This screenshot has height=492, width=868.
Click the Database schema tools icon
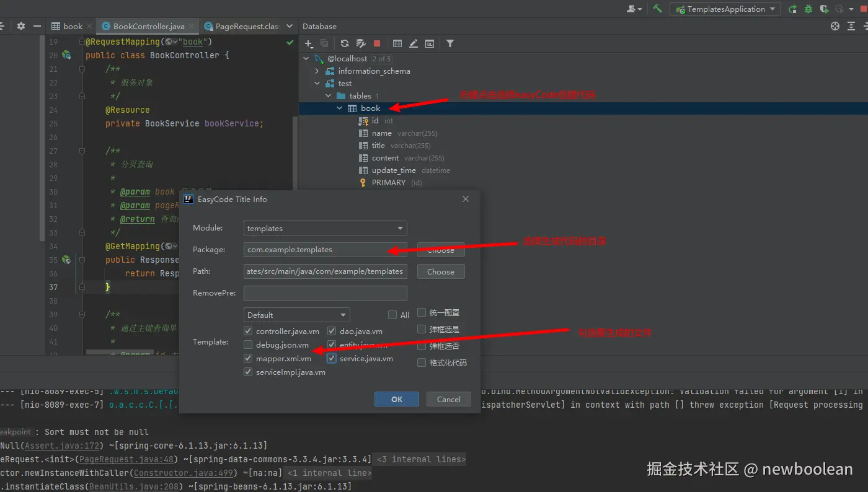[361, 43]
